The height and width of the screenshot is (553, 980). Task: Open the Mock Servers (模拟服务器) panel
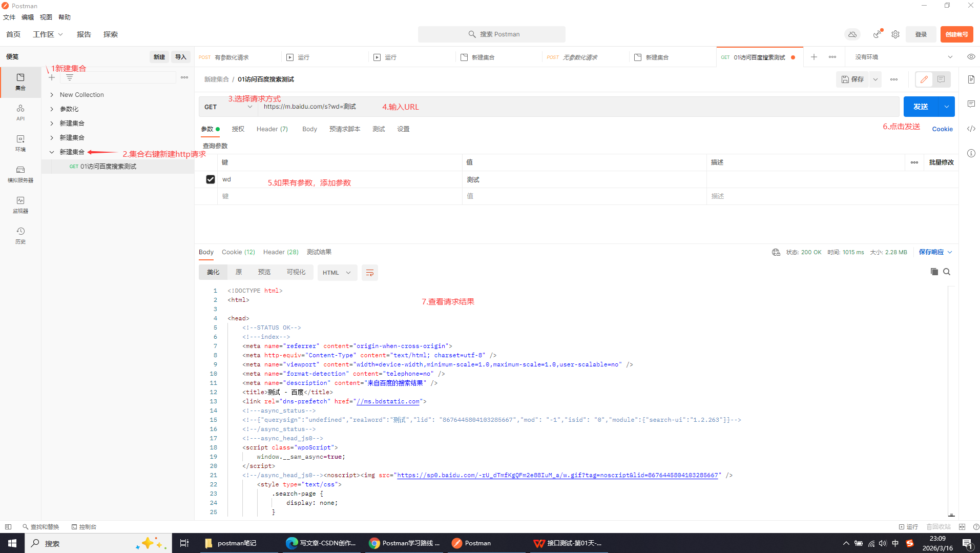click(x=20, y=174)
